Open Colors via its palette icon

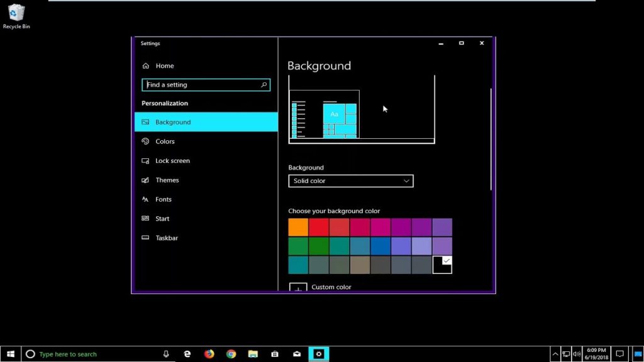pyautogui.click(x=145, y=141)
